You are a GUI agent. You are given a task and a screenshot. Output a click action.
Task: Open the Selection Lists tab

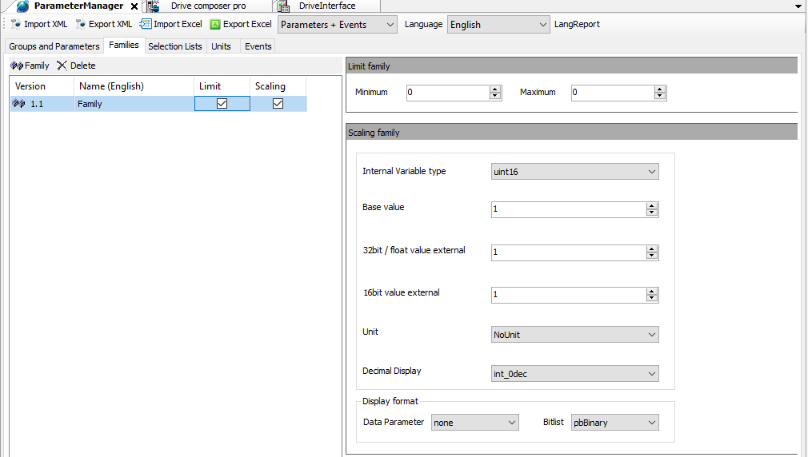(175, 46)
